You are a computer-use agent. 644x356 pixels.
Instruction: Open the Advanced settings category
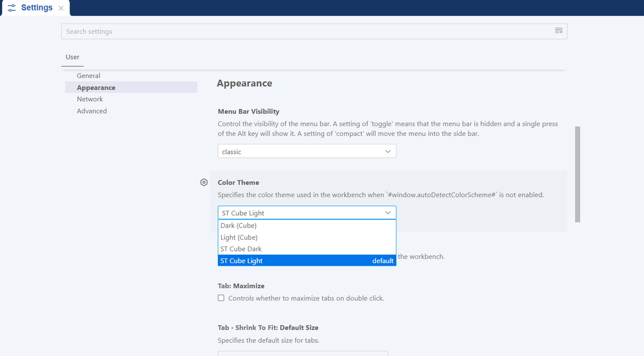(92, 111)
